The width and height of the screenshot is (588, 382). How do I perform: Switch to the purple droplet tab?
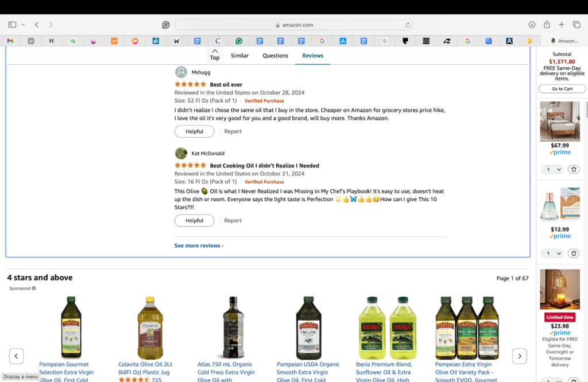click(x=94, y=41)
